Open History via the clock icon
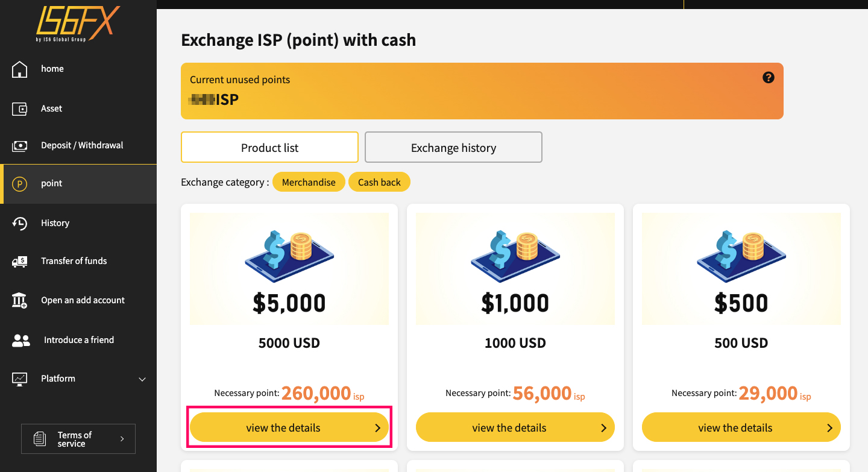Screen dimensions: 868x472 [20, 224]
